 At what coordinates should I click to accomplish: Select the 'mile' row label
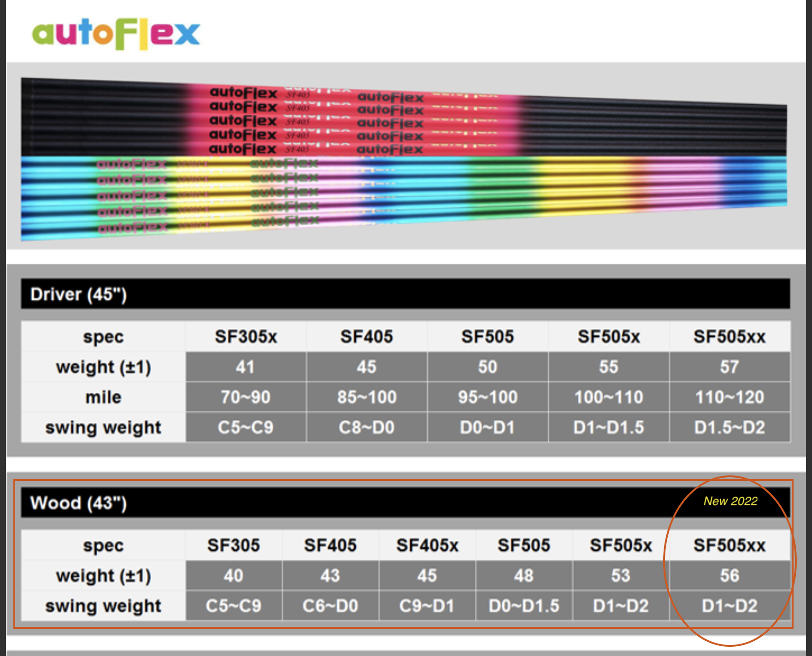point(103,397)
